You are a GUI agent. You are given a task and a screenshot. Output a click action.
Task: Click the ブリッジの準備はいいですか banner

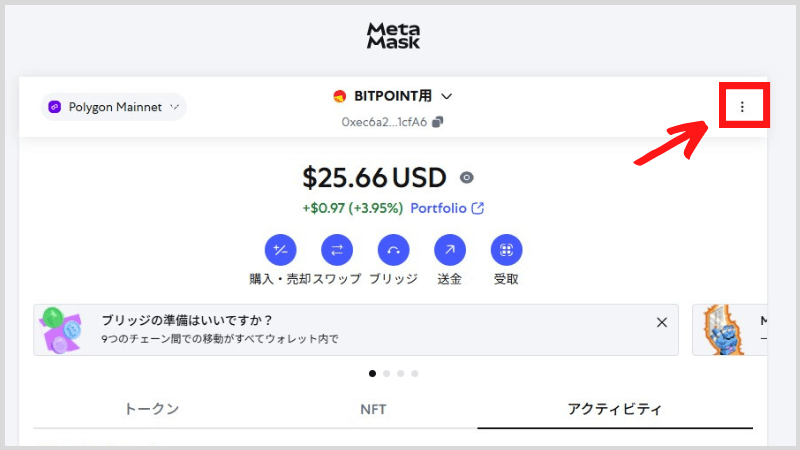(356, 330)
